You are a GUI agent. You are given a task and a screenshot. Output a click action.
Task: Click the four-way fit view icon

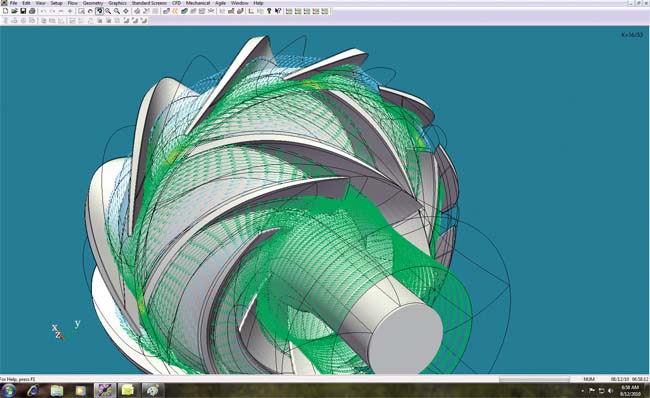click(x=126, y=11)
